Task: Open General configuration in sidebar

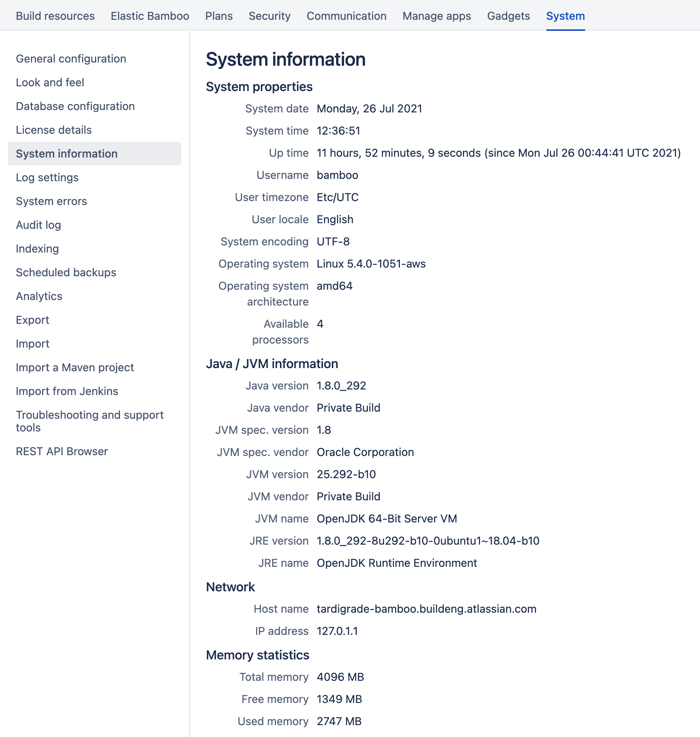Action: pyautogui.click(x=71, y=59)
